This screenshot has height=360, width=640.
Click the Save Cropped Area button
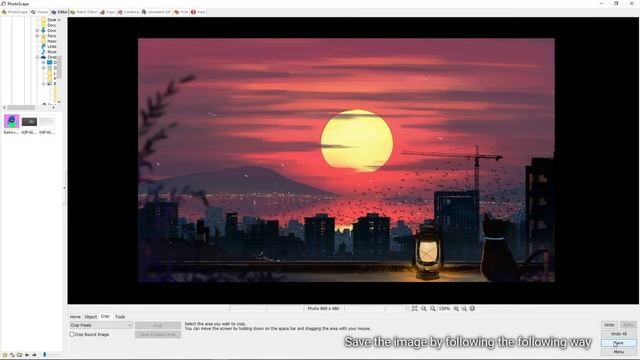point(158,334)
